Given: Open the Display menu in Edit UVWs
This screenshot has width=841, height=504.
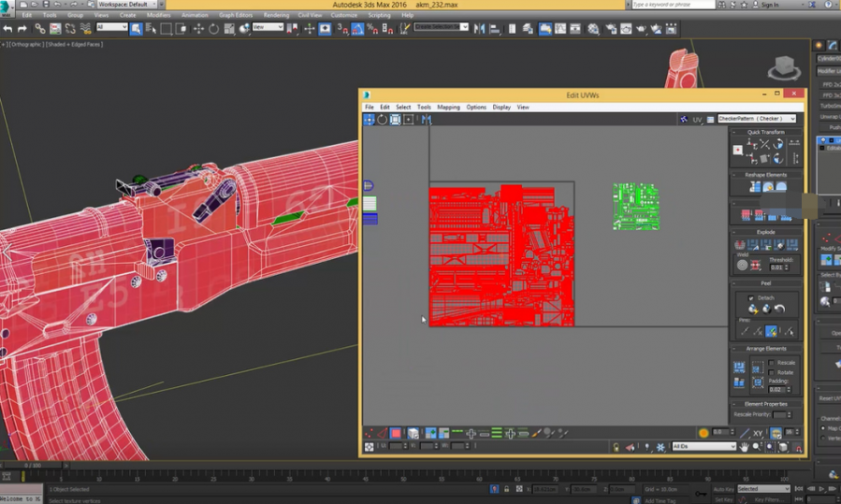Looking at the screenshot, I should pyautogui.click(x=501, y=108).
